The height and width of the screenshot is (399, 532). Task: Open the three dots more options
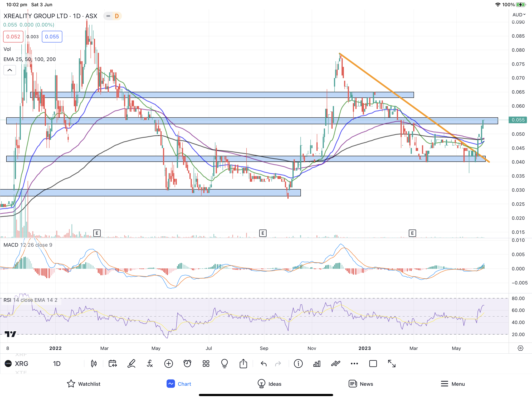point(354,364)
